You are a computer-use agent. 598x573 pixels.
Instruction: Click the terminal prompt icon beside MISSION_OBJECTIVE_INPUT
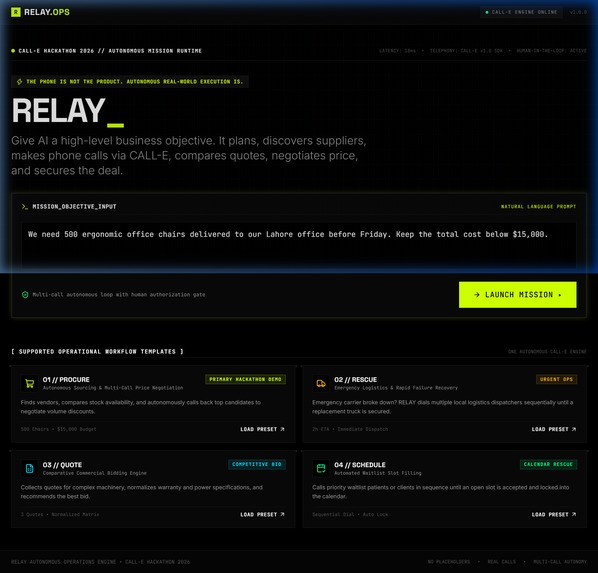pos(25,206)
